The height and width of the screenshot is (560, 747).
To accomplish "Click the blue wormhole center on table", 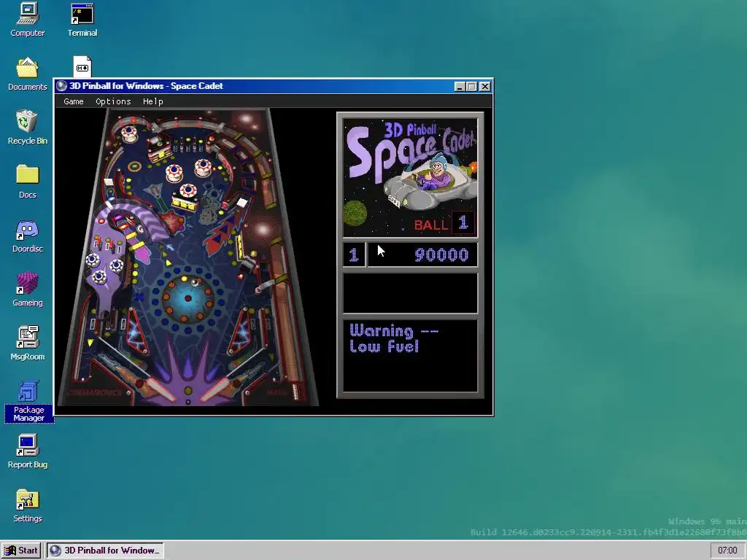I will point(188,298).
